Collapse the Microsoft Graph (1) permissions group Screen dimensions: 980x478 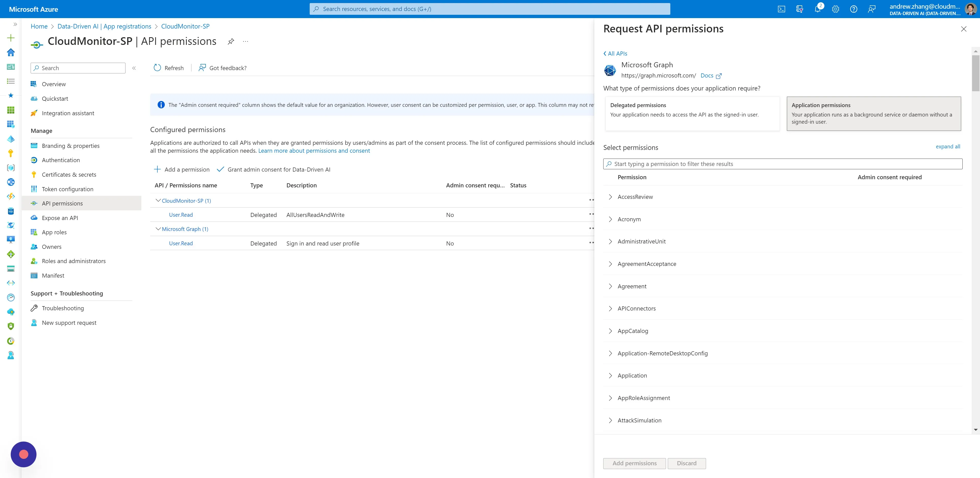(158, 229)
